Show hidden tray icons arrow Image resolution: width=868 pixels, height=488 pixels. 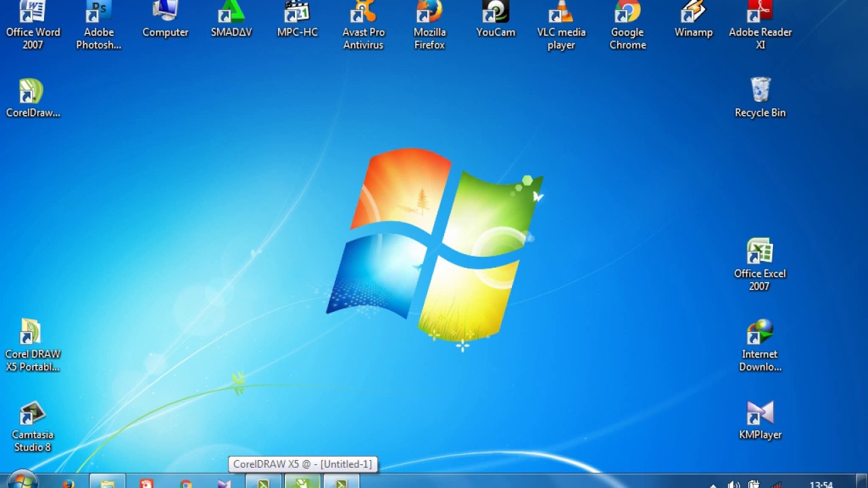pyautogui.click(x=713, y=485)
